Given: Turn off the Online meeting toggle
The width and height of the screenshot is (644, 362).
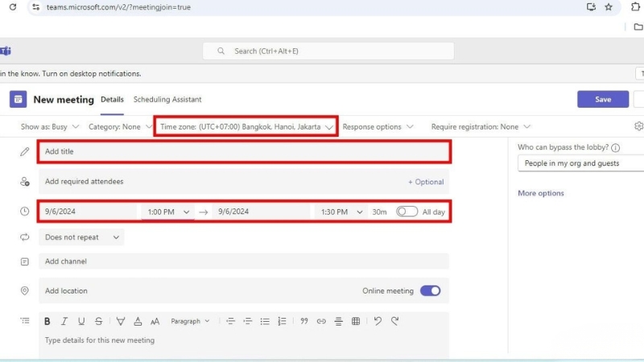Looking at the screenshot, I should tap(430, 290).
